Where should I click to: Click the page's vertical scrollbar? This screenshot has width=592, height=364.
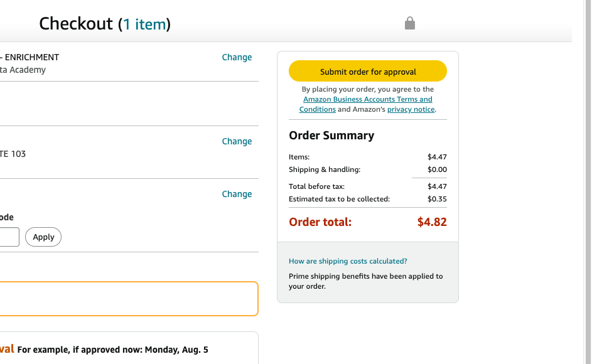(x=588, y=182)
